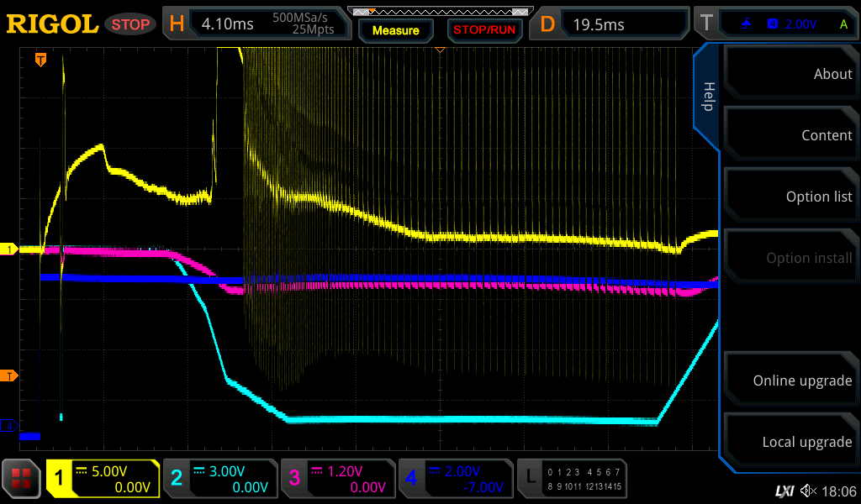Open the function navigation grid icon
Screen dimensions: 861x504
click(x=22, y=479)
